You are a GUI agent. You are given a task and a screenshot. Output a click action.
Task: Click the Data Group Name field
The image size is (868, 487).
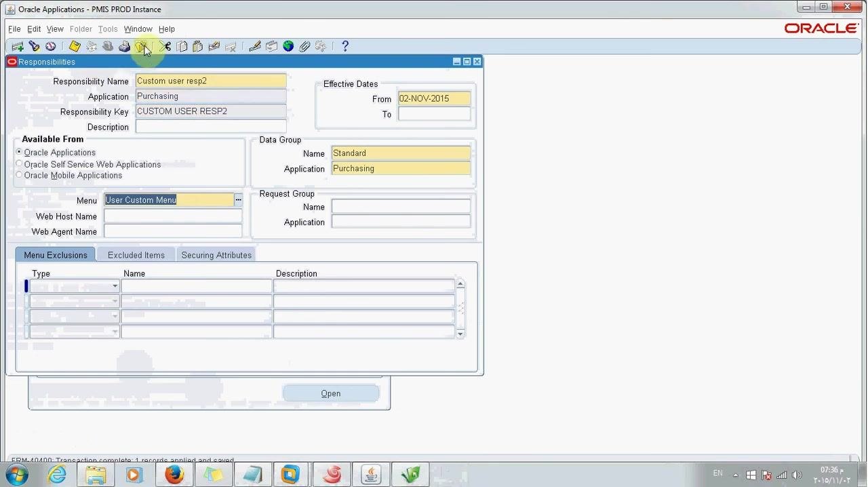click(401, 153)
